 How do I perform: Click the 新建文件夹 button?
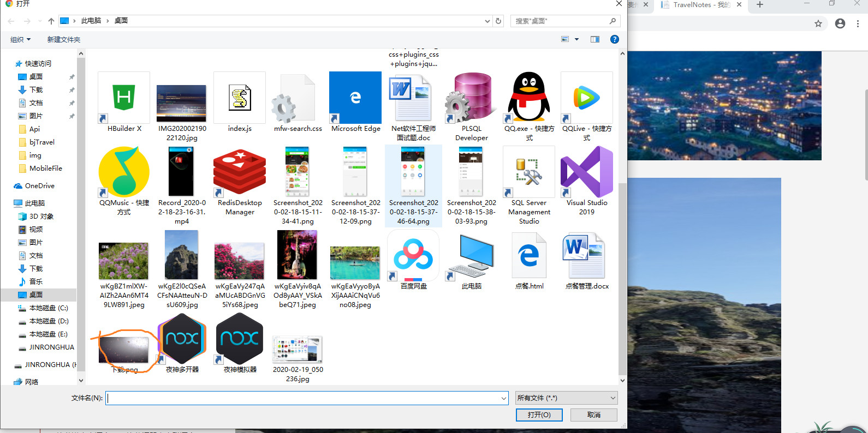(x=63, y=39)
